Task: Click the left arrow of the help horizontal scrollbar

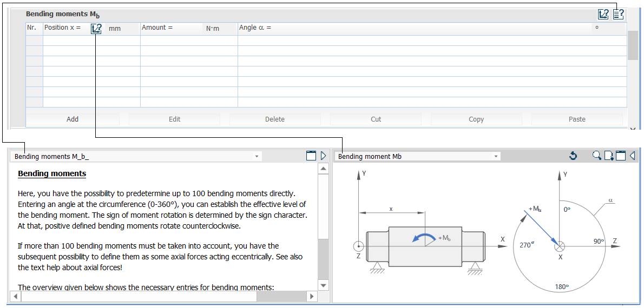Action: [15, 296]
